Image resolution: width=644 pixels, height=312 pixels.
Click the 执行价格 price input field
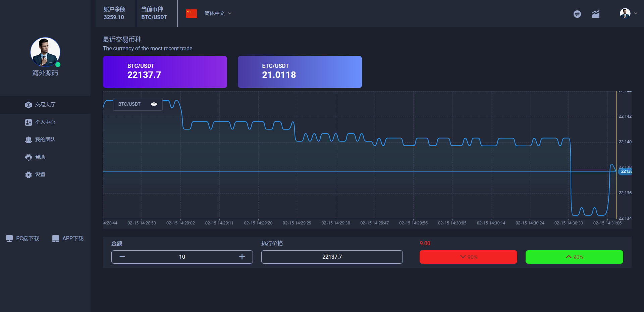pos(332,257)
